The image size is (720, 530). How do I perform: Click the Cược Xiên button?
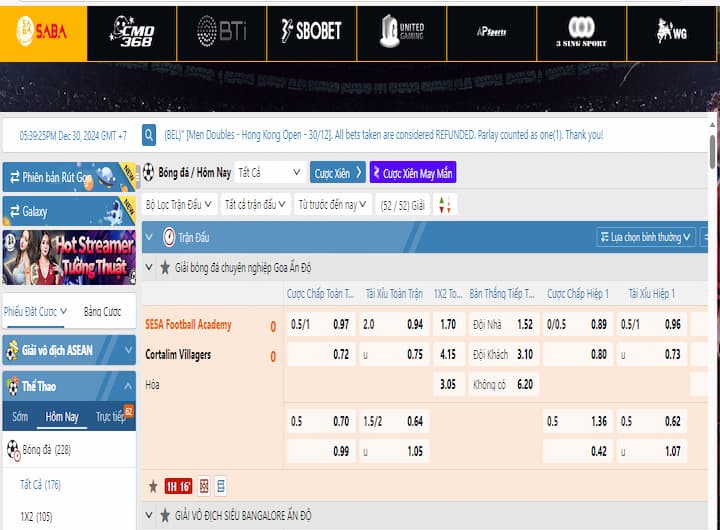click(x=337, y=173)
